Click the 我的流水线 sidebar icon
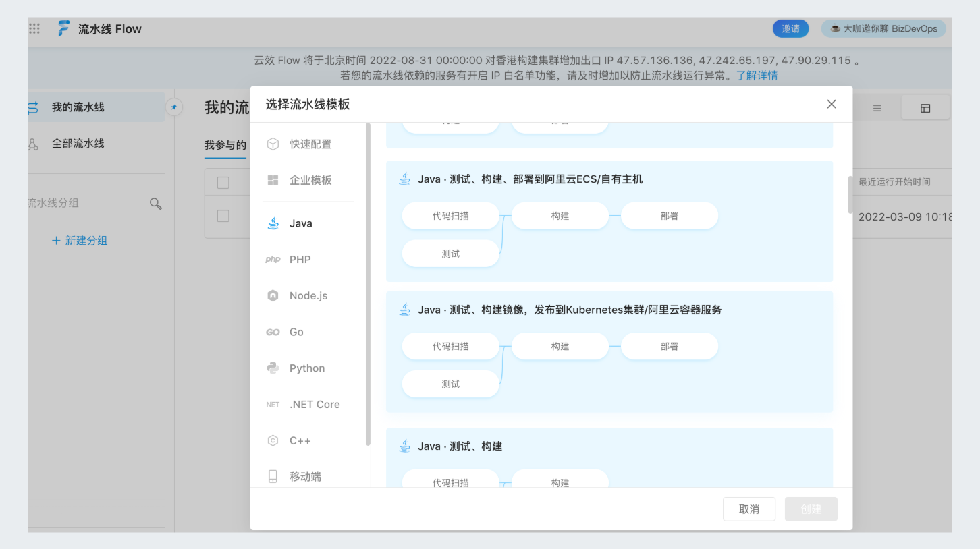 point(33,107)
